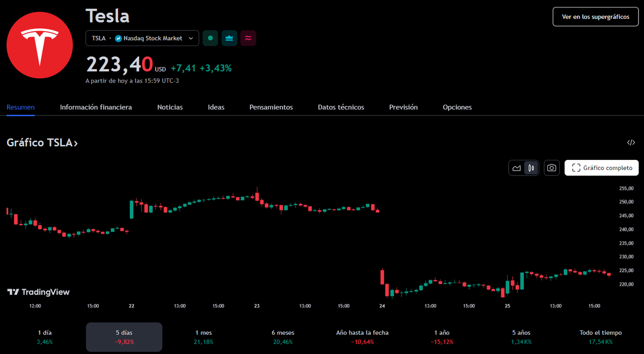The height and width of the screenshot is (354, 644).
Task: Click the date label 22 on time axis
Action: pyautogui.click(x=131, y=306)
